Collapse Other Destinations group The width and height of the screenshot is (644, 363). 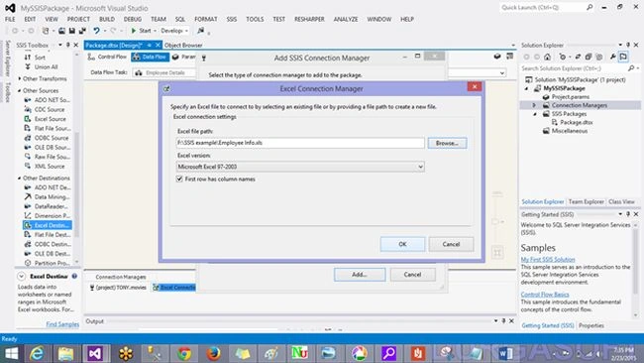pos(19,178)
